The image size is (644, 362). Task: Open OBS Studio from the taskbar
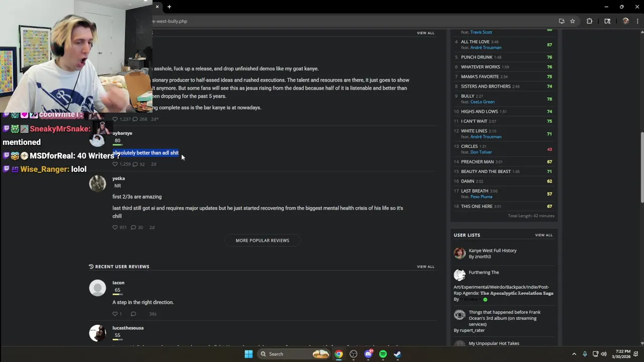point(353,354)
